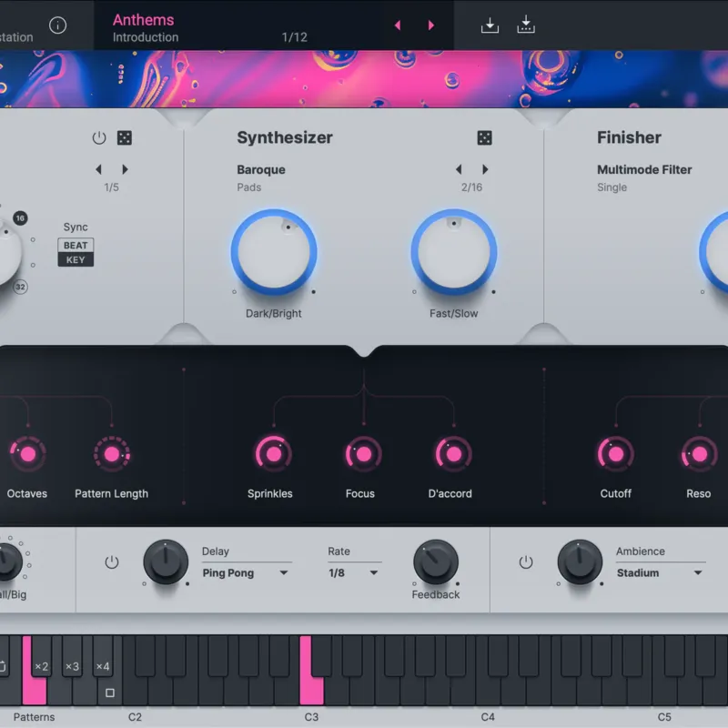The image size is (728, 728).
Task: Select previous Synthesizer sound Baroque
Action: pyautogui.click(x=459, y=169)
